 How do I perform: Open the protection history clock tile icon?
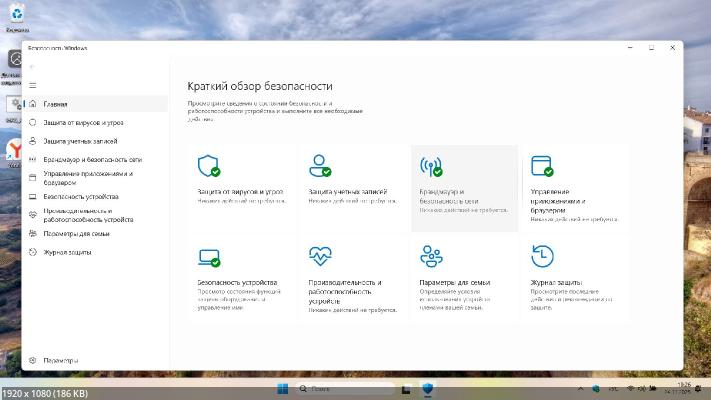pyautogui.click(x=542, y=256)
